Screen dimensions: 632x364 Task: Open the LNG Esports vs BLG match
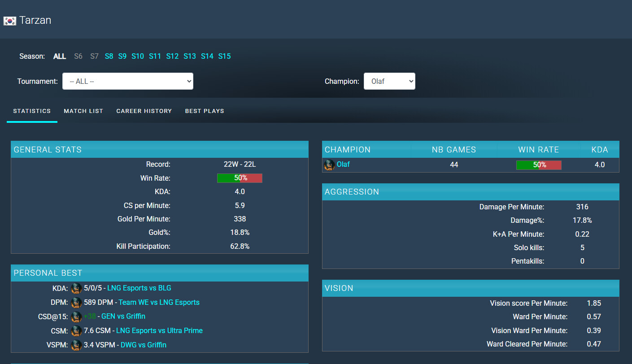pos(139,288)
